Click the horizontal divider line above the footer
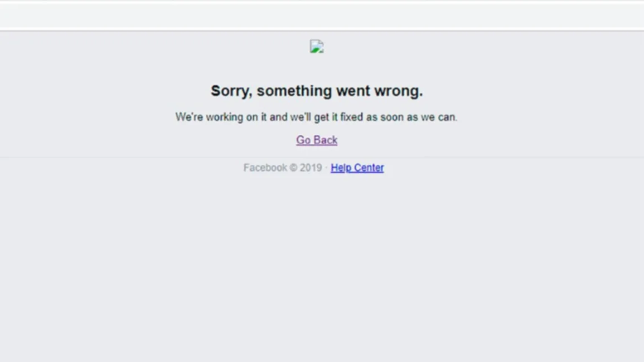The image size is (644, 362). (x=322, y=157)
